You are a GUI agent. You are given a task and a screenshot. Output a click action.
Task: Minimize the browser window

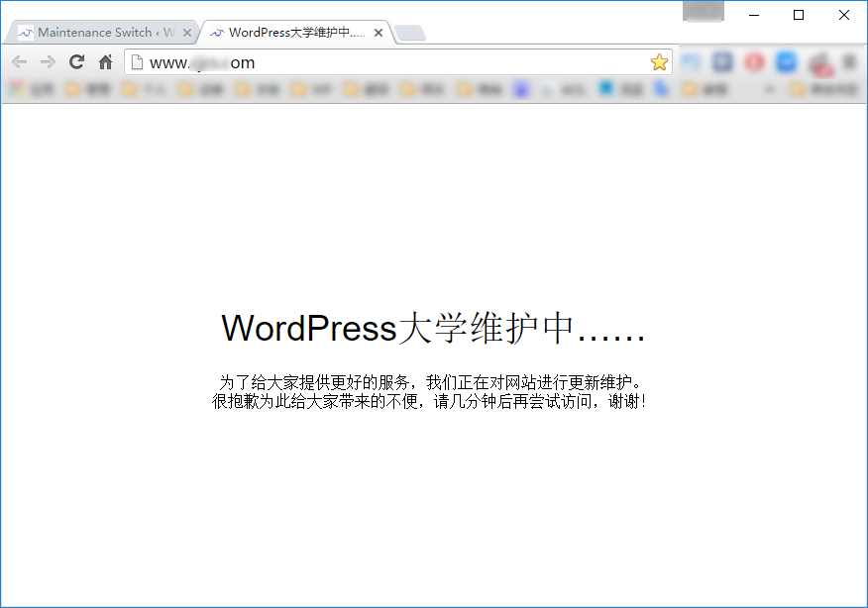(x=754, y=15)
